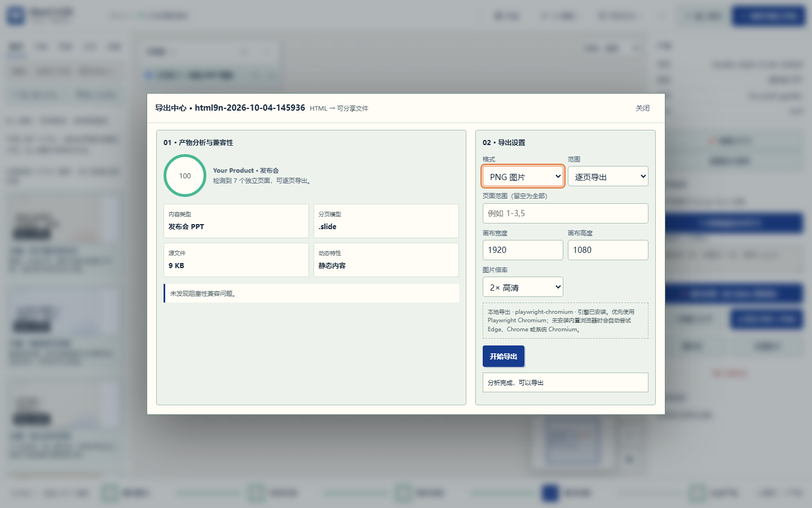Click the 未发现阻塞性兼容问题 notice

[311, 294]
